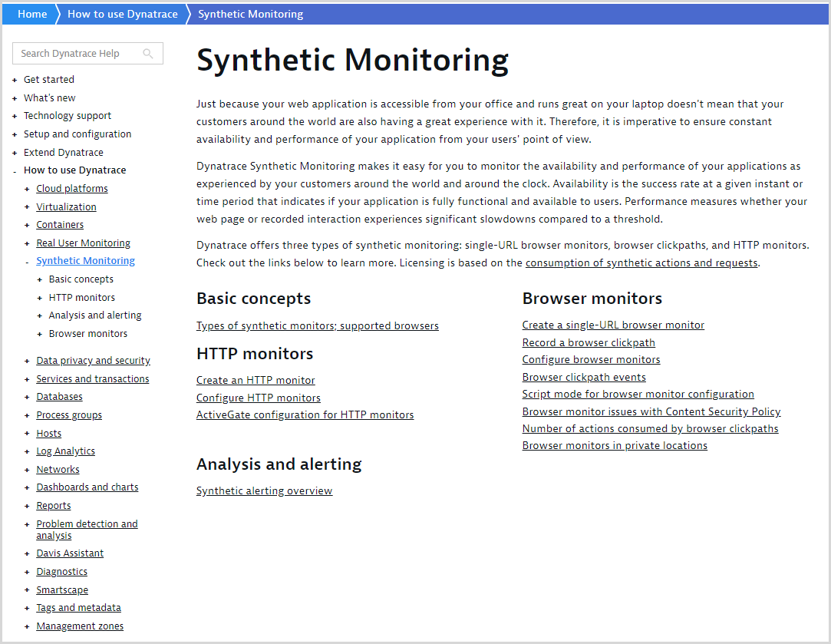Screen dimensions: 831x644
Task: Expand Analysis and alerting in the sidebar
Action: 40,316
